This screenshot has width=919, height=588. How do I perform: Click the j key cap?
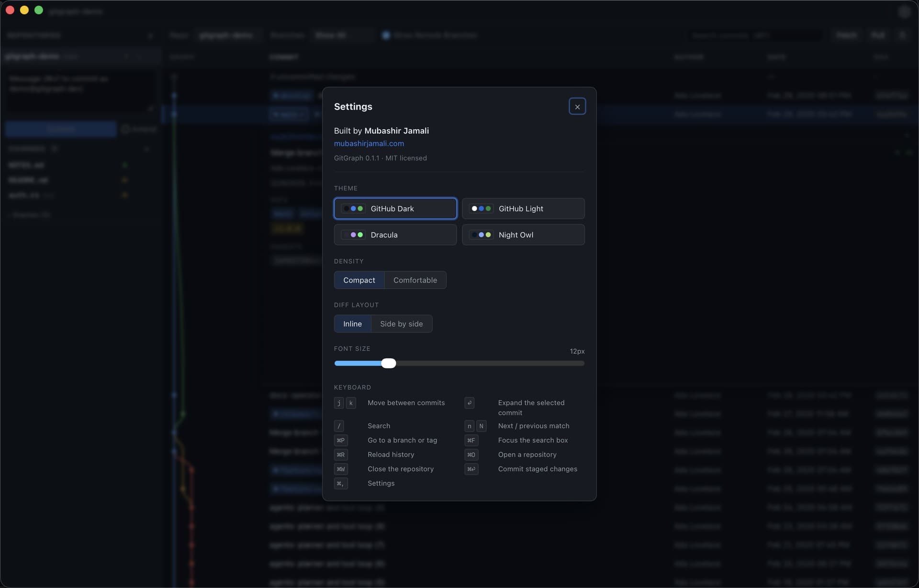click(339, 403)
